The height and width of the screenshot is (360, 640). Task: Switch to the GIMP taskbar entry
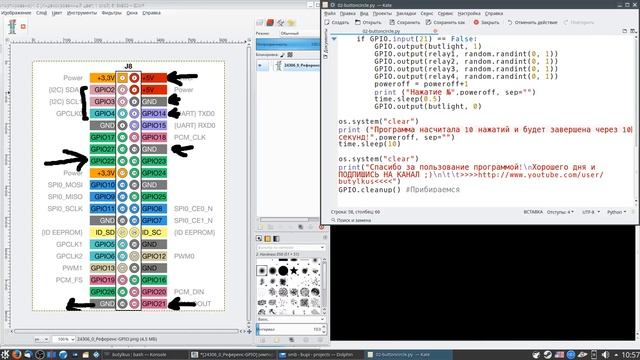[x=233, y=355]
